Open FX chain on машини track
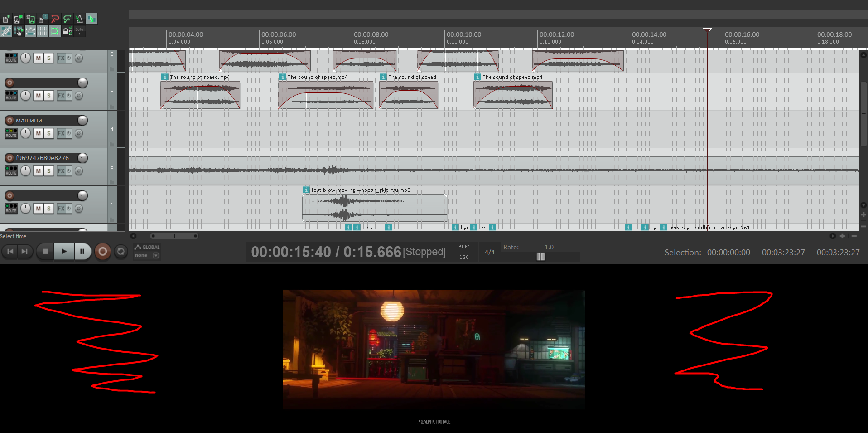The height and width of the screenshot is (433, 868). 61,133
